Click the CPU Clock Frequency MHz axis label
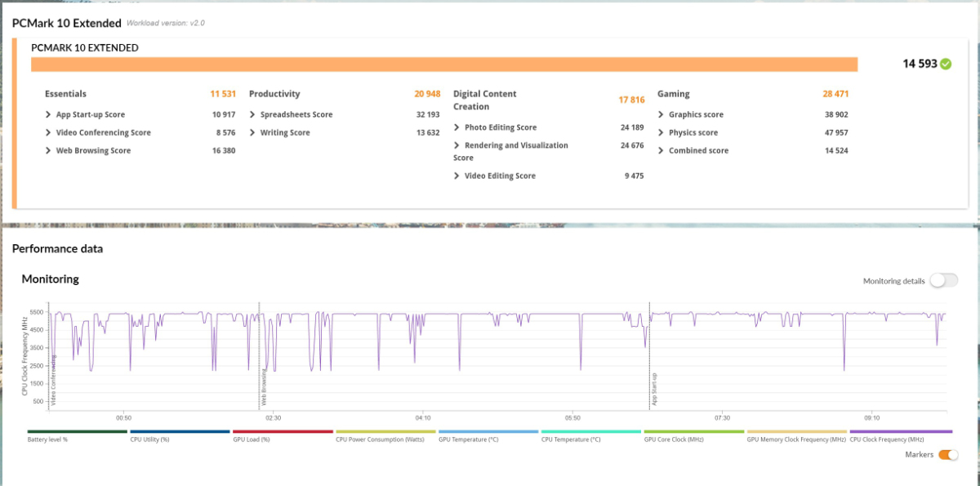980x486 pixels. coord(25,358)
